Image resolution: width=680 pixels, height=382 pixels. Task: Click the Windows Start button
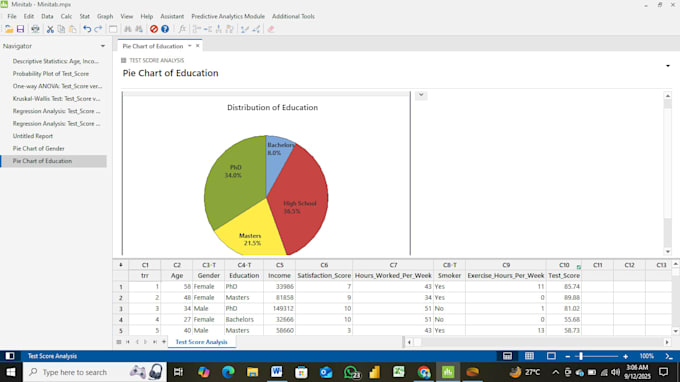click(x=11, y=372)
